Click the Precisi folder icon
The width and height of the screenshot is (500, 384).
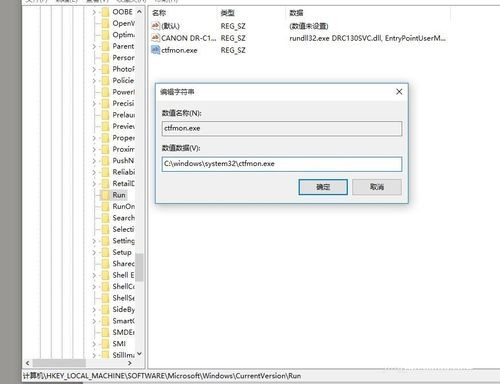click(x=105, y=104)
